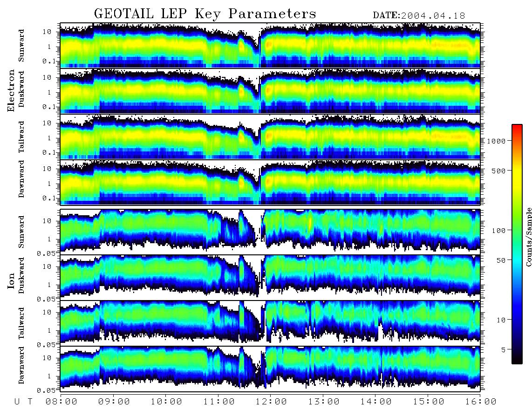The width and height of the screenshot is (532, 410).
Task: Click the 1000 colorbar tick label
Action: coord(497,141)
